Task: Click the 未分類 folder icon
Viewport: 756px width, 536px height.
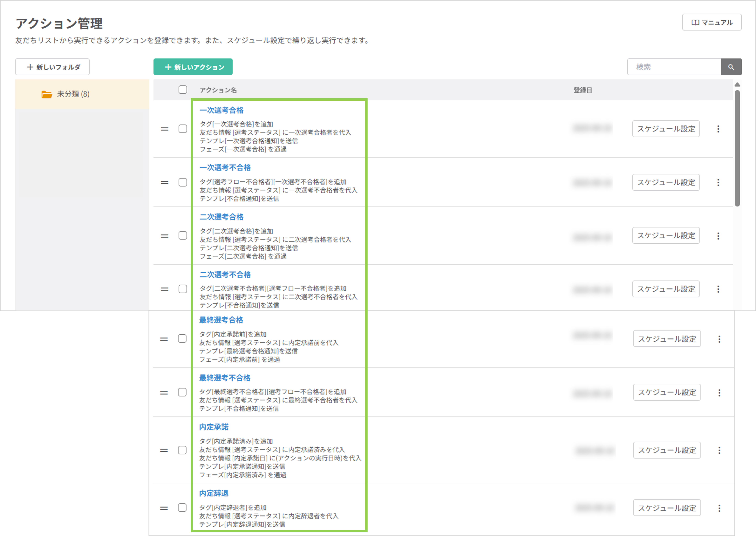Action: [47, 94]
